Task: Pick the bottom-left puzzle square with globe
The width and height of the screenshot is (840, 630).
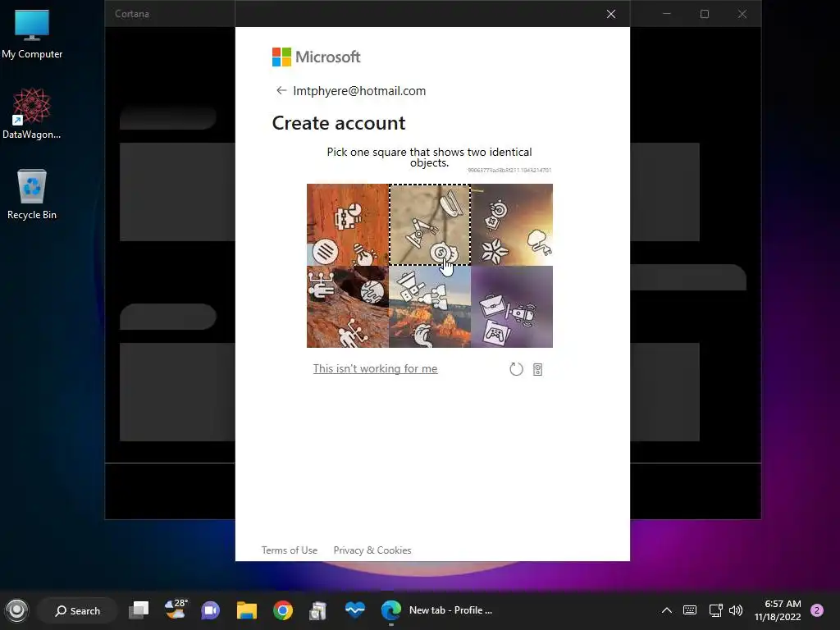Action: 348,307
